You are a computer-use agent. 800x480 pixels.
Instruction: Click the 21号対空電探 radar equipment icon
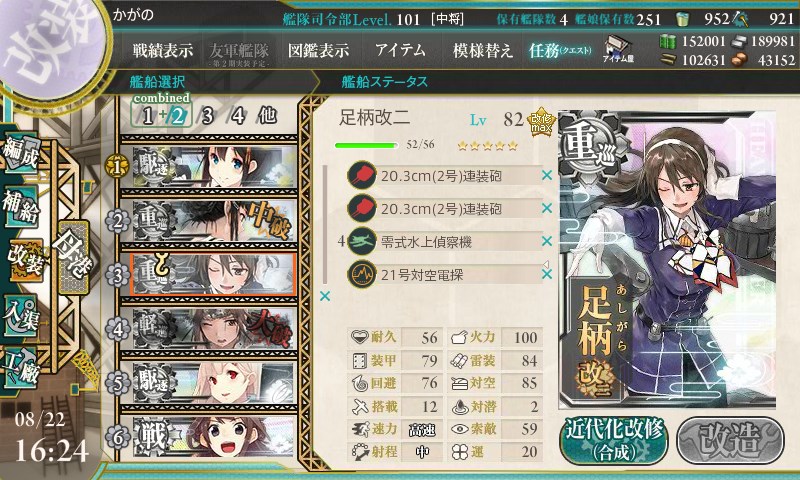(x=362, y=274)
